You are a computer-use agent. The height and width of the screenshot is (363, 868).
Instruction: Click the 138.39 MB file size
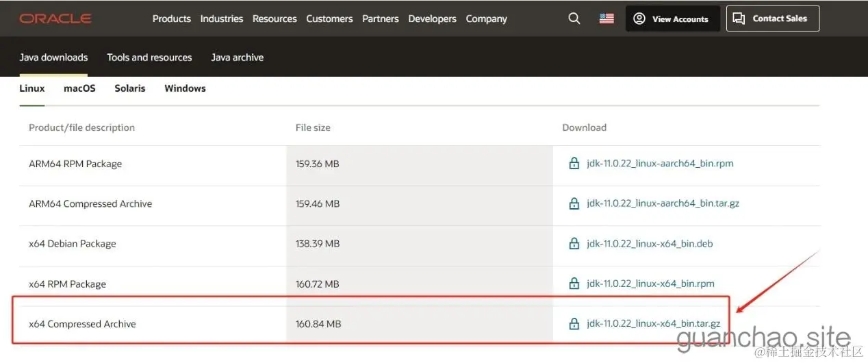[x=318, y=244]
